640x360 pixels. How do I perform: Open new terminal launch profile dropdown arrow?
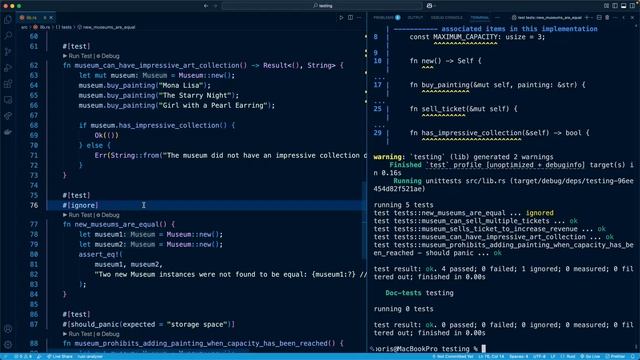pos(592,18)
